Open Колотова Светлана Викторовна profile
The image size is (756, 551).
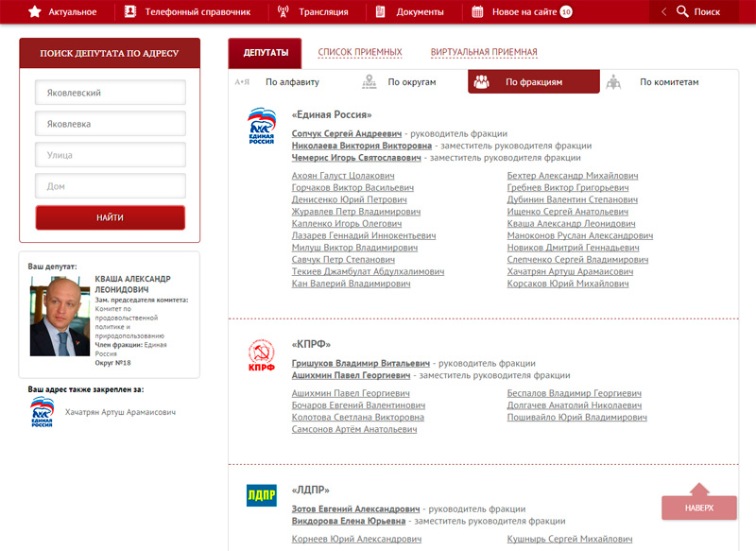click(x=358, y=417)
